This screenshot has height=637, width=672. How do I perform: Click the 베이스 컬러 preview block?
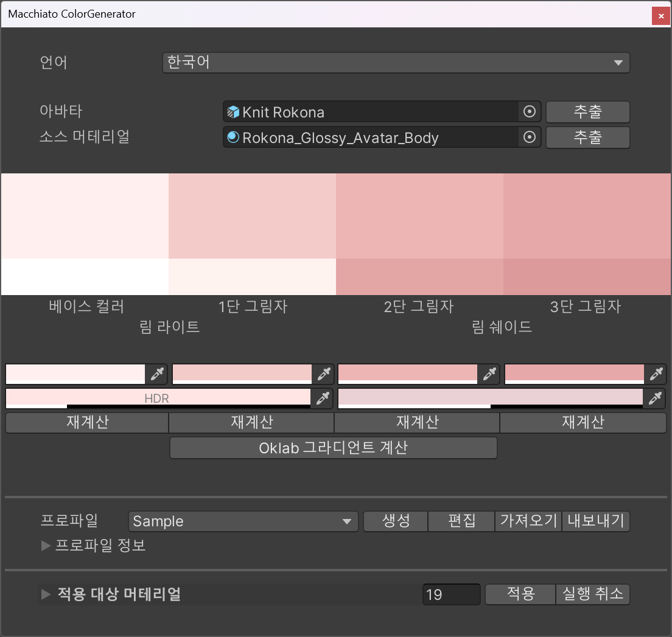point(85,216)
